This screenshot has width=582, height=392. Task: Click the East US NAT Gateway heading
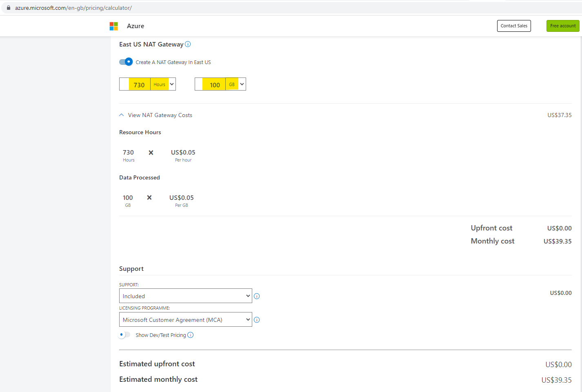coord(151,44)
